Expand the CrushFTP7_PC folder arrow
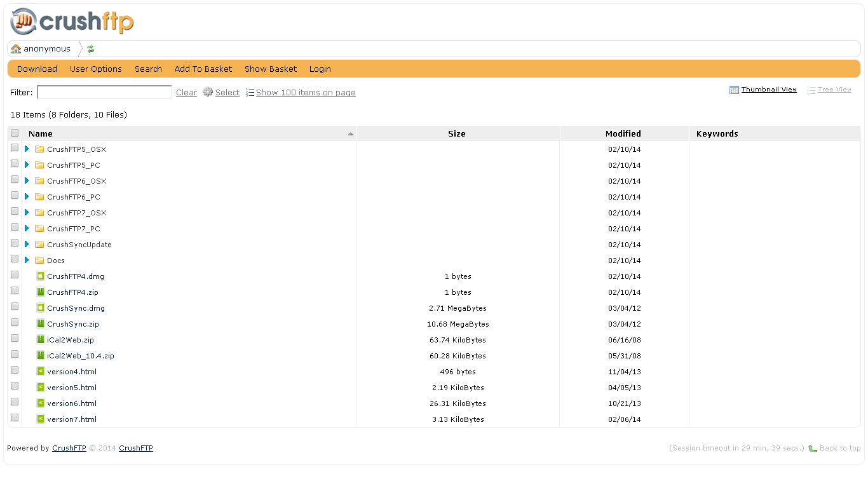This screenshot has width=868, height=488. pyautogui.click(x=27, y=228)
